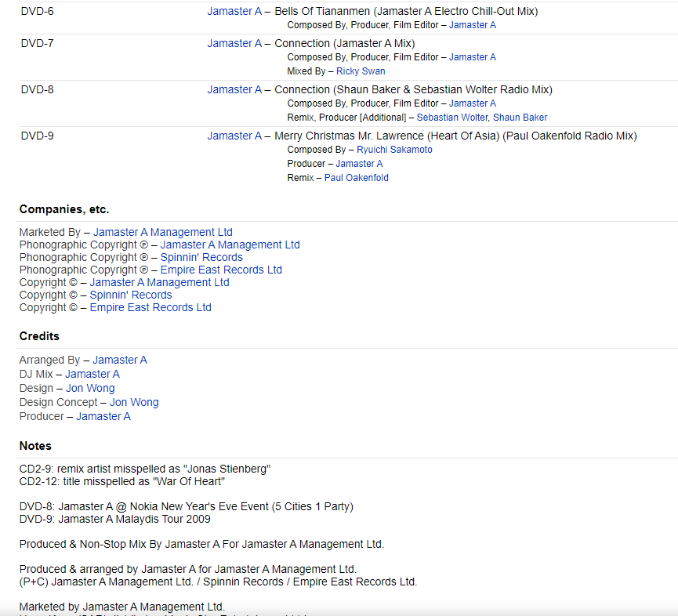Screen dimensions: 678x616
Task: Click Connection Shaun Baker Radio Mix title
Action: pos(413,89)
